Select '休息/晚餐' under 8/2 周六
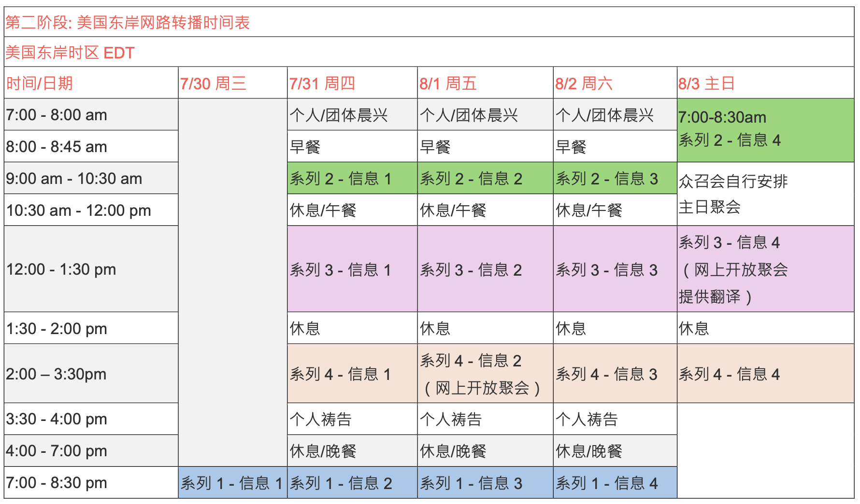The image size is (860, 504). (615, 450)
